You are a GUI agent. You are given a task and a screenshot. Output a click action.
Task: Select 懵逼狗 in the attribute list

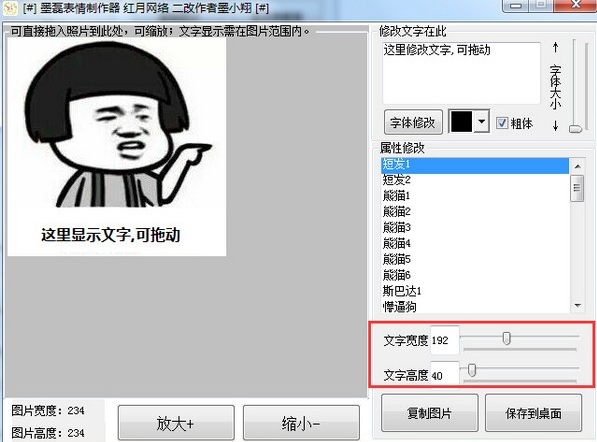(x=475, y=307)
